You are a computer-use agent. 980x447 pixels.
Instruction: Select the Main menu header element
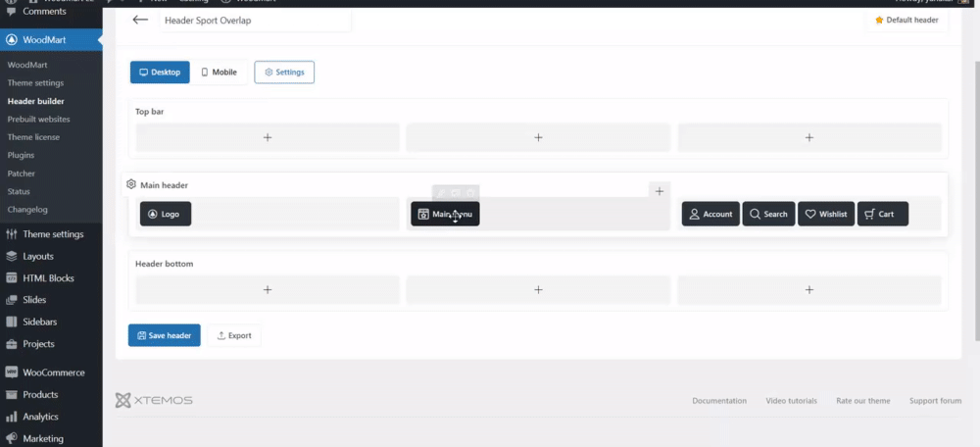coord(445,214)
